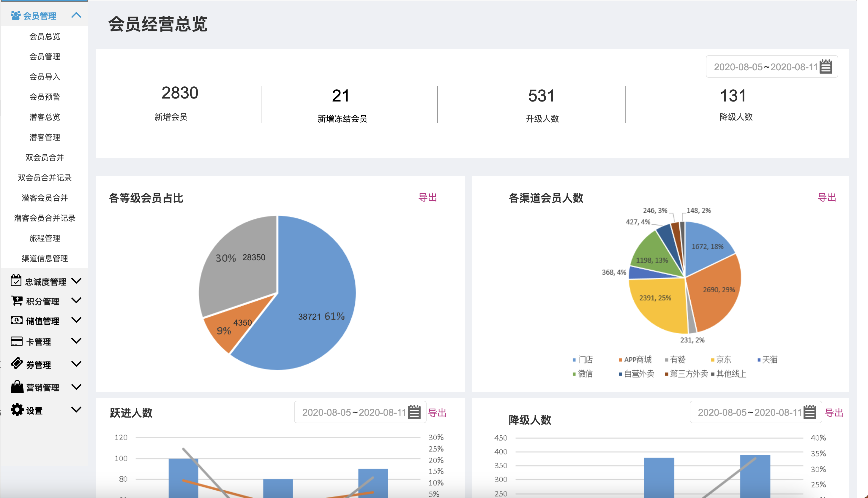Open 潜客会员合并记录 menu item
This screenshot has width=868, height=498.
(45, 218)
